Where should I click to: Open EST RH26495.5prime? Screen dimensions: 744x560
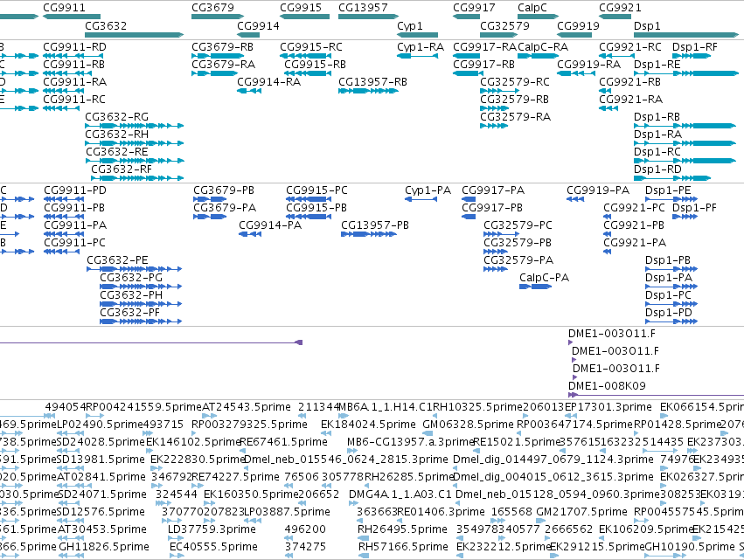click(364, 537)
